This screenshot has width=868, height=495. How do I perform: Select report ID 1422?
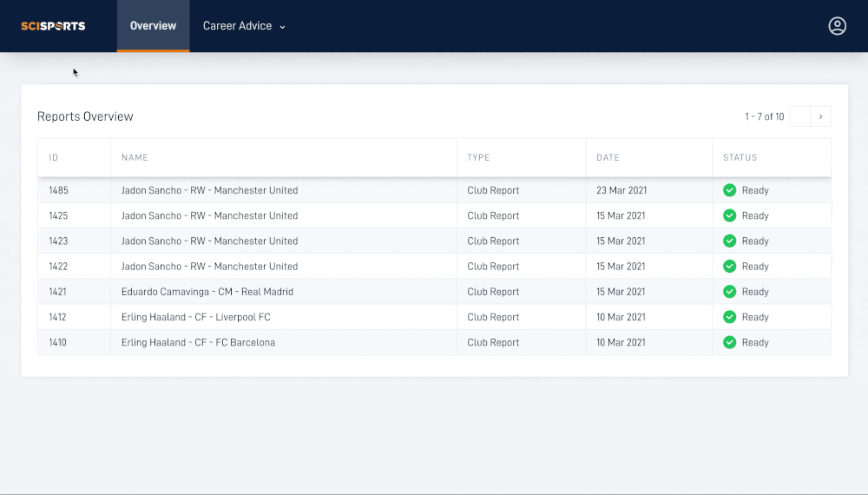pyautogui.click(x=59, y=267)
